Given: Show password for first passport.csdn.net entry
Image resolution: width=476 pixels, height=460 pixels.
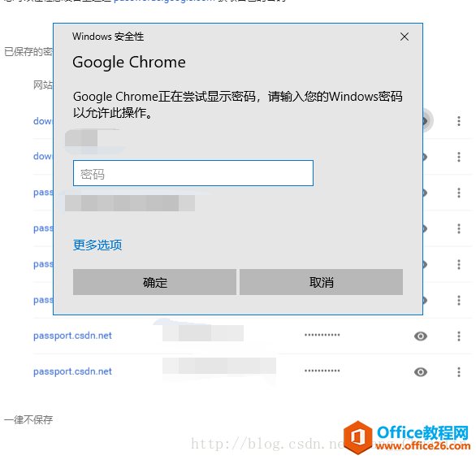Looking at the screenshot, I should pos(421,336).
